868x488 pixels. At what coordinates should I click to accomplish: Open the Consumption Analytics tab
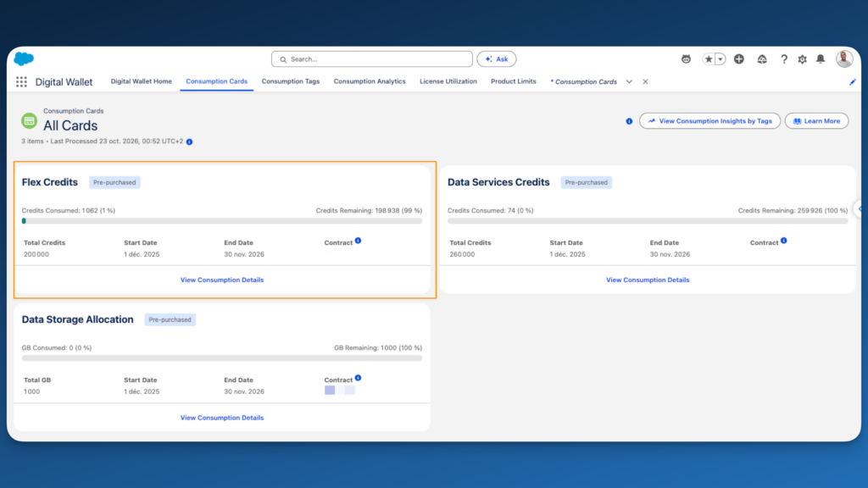(370, 81)
